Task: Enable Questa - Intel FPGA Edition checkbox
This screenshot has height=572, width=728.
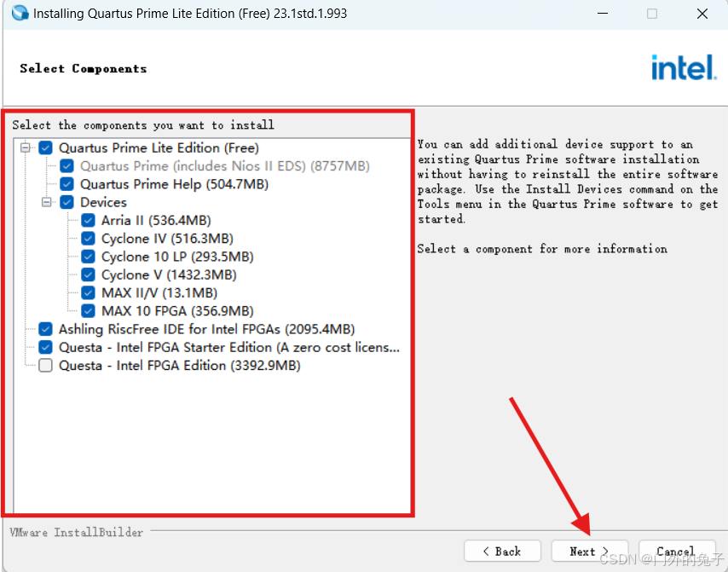Action: [45, 366]
